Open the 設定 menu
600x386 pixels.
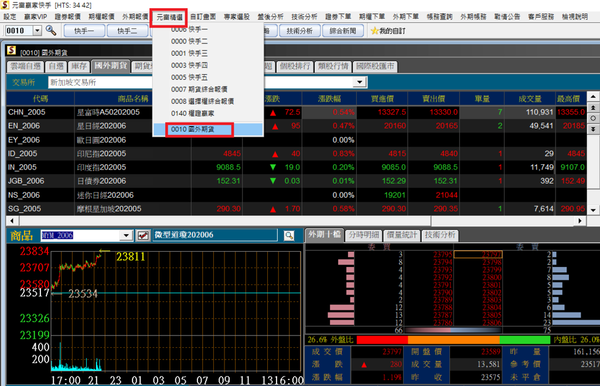click(10, 17)
